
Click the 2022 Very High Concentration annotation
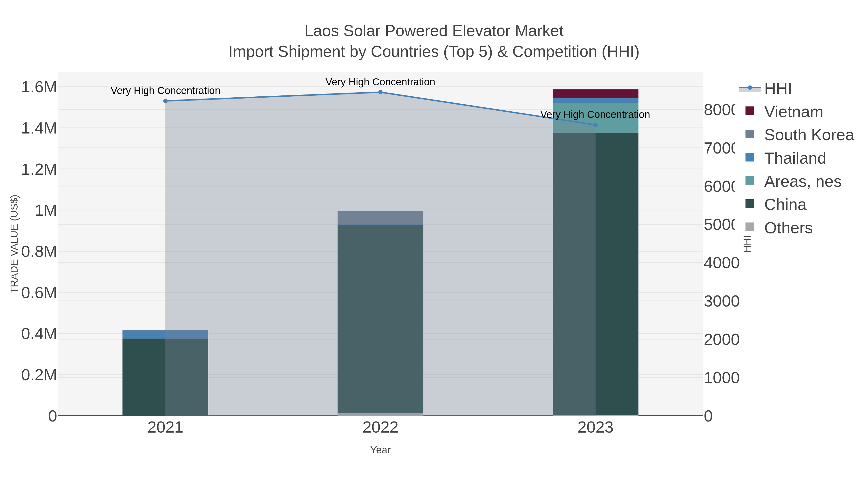click(x=380, y=82)
